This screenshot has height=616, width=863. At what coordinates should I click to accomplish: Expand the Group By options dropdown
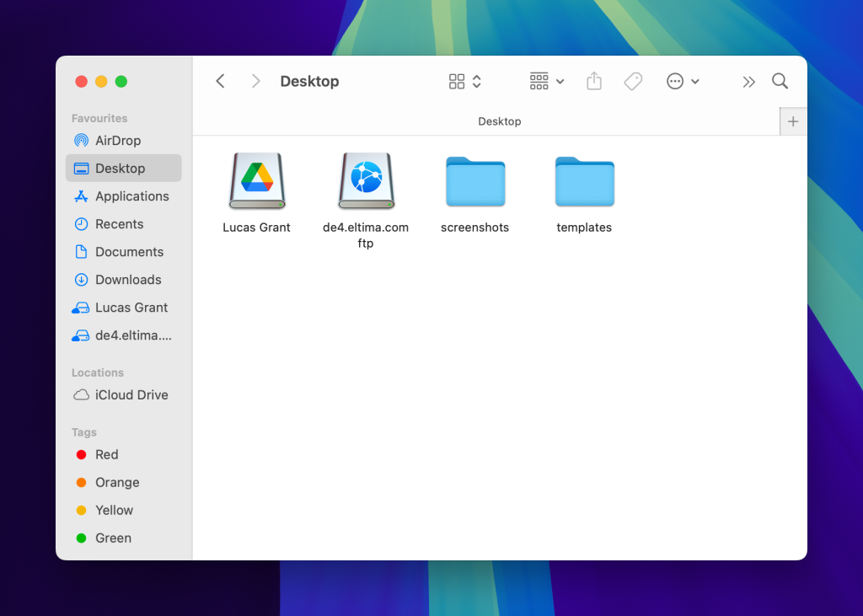(x=547, y=81)
